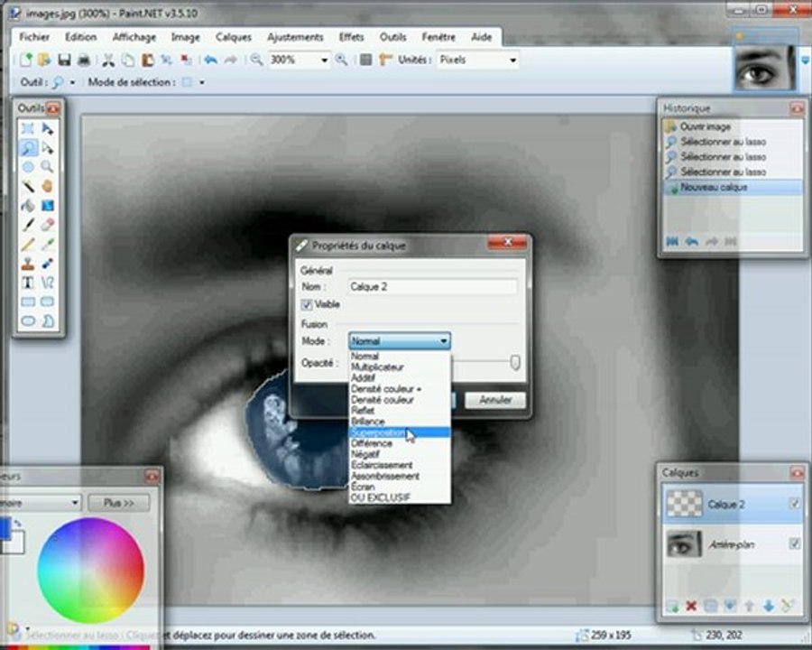Open the Unités Pixels dropdown

click(x=512, y=60)
